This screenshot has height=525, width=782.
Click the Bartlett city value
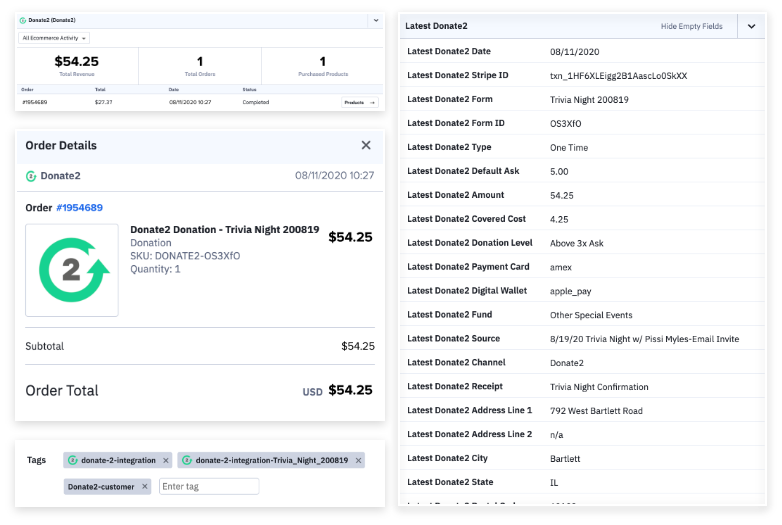click(565, 459)
